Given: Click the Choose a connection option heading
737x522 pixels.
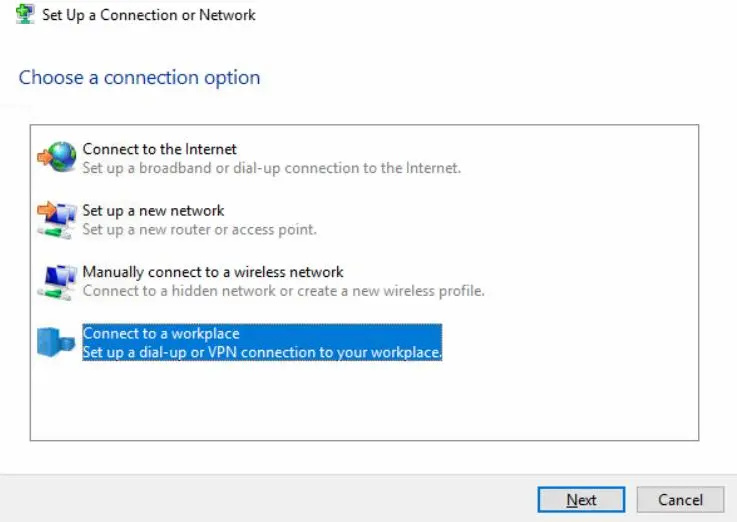Looking at the screenshot, I should (x=139, y=77).
